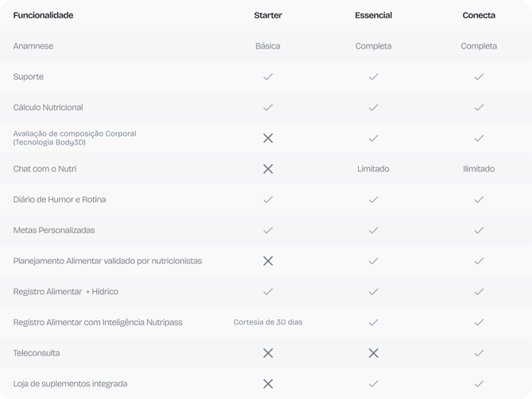
Task: Click the Registro Alimentar + Hídrico row label
Action: (x=66, y=292)
